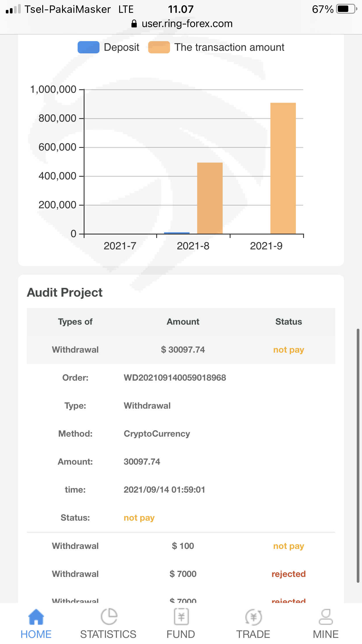
Task: Click the orange 2021-9 transaction bar
Action: pos(283,168)
